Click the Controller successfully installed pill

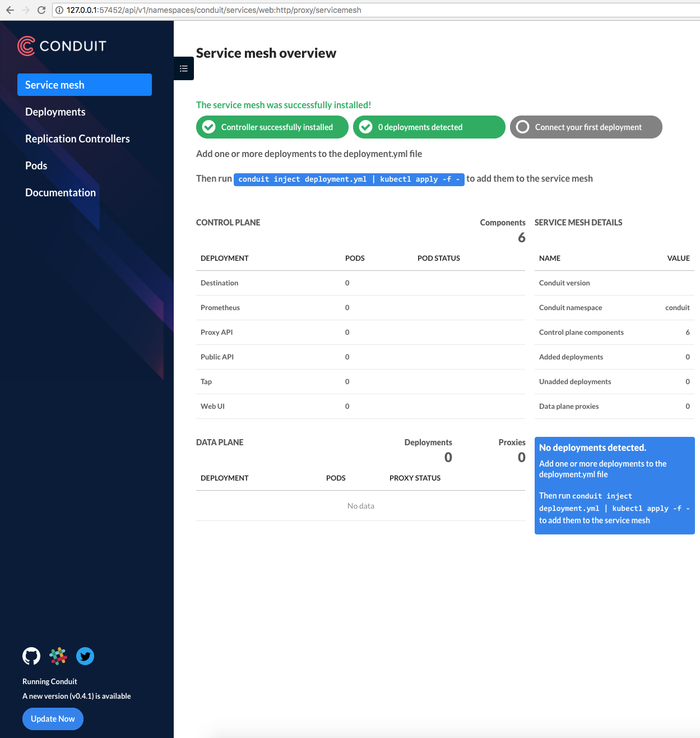tap(272, 127)
